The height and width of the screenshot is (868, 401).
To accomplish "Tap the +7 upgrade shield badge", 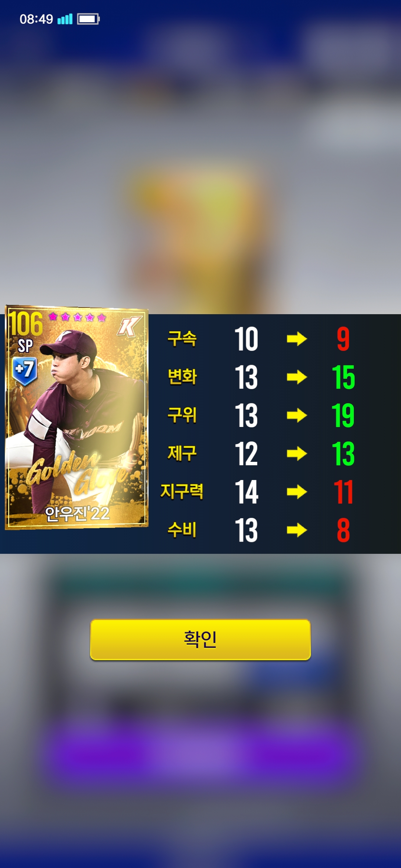I will pyautogui.click(x=25, y=371).
